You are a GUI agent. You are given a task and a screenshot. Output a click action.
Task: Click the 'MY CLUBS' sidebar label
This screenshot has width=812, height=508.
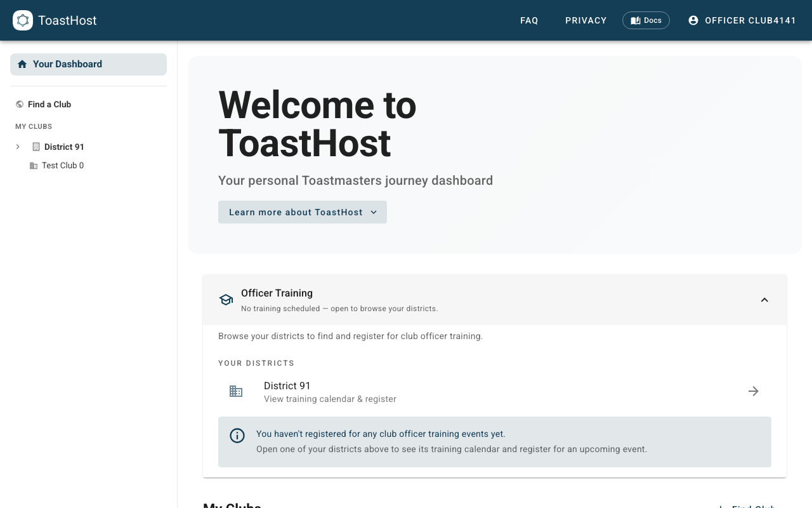coord(34,126)
